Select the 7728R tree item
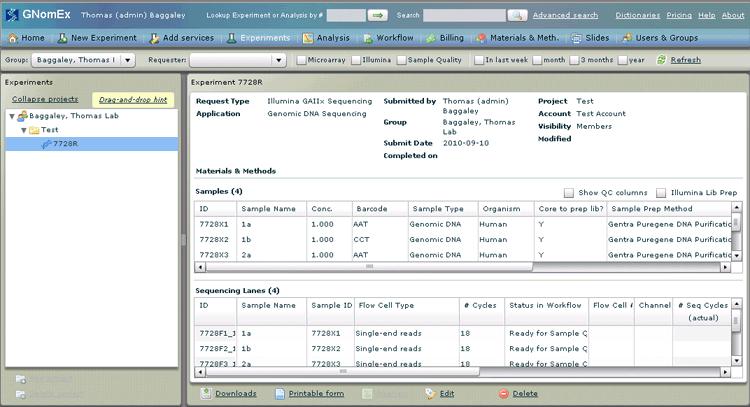 91,144
